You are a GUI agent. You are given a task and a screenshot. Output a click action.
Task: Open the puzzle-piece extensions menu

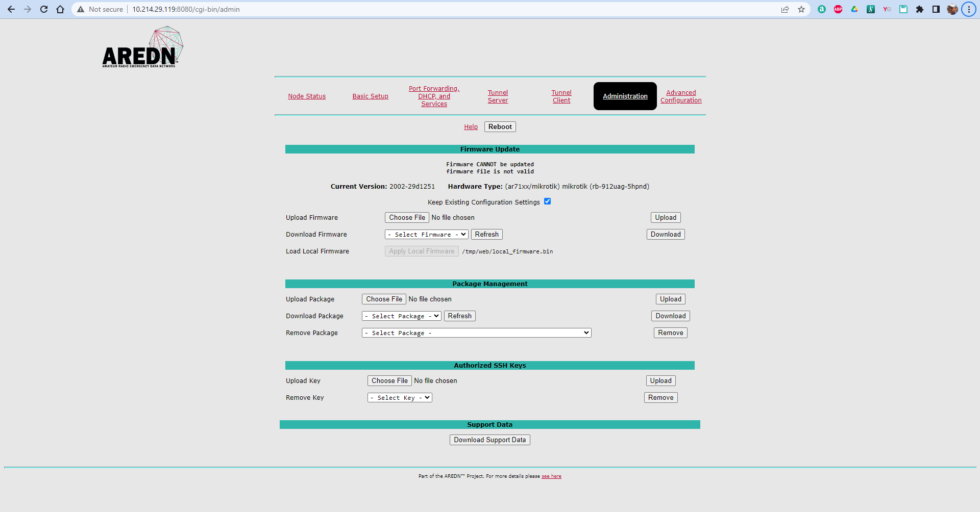click(x=920, y=9)
